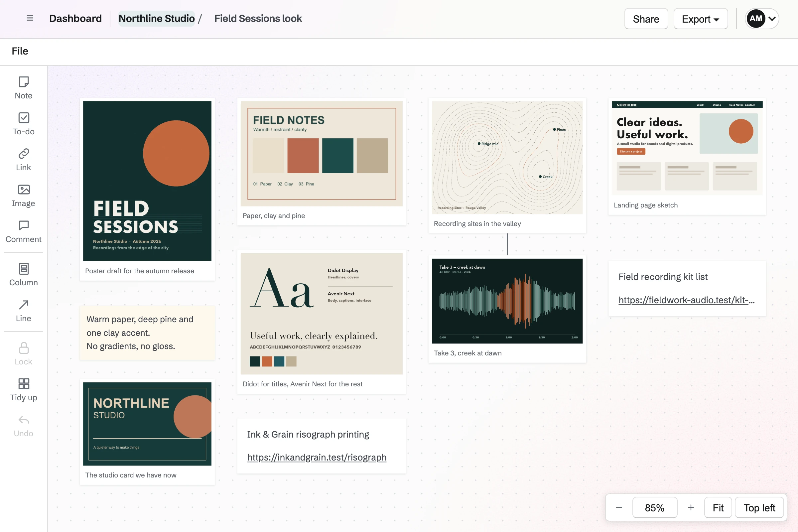Zoom in with the plus button

pos(691,508)
